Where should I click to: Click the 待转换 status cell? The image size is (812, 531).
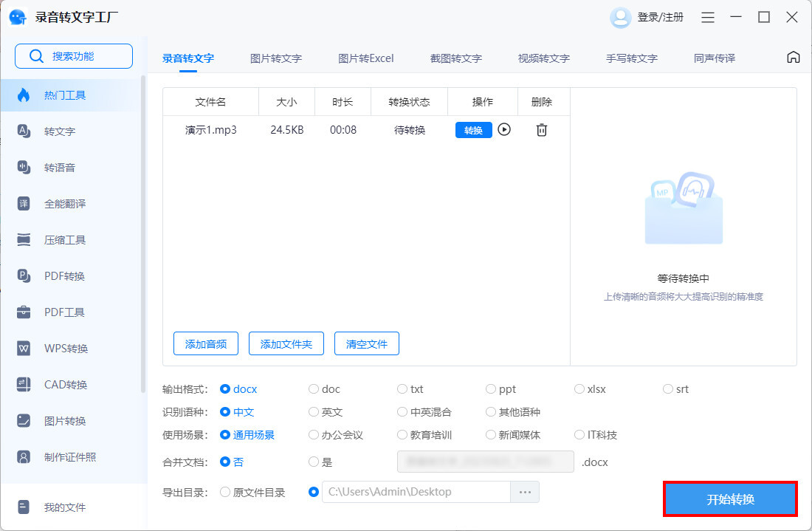point(409,129)
